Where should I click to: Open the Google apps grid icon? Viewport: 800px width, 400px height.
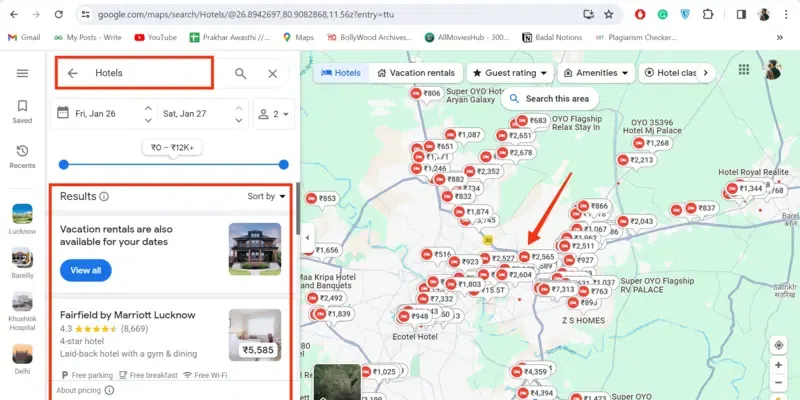(744, 69)
